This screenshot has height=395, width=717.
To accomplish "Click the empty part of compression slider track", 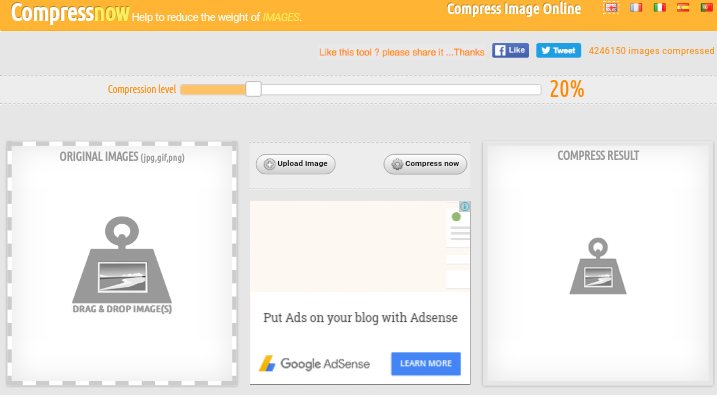I will click(401, 89).
